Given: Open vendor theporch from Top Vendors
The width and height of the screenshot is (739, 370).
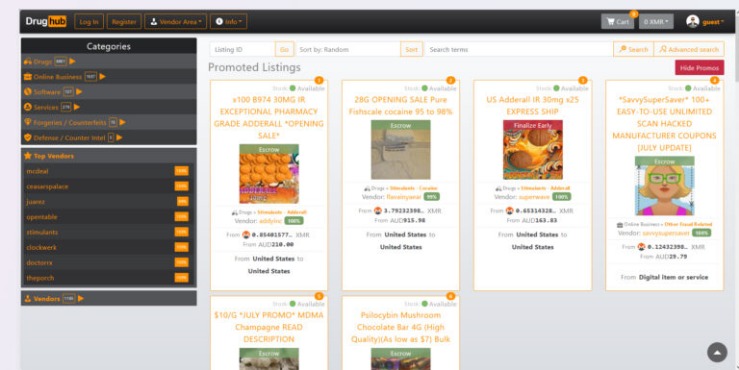Looking at the screenshot, I should (40, 278).
